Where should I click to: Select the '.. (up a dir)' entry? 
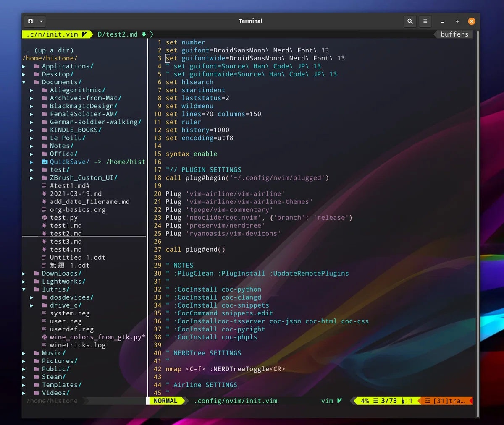[x=48, y=50]
